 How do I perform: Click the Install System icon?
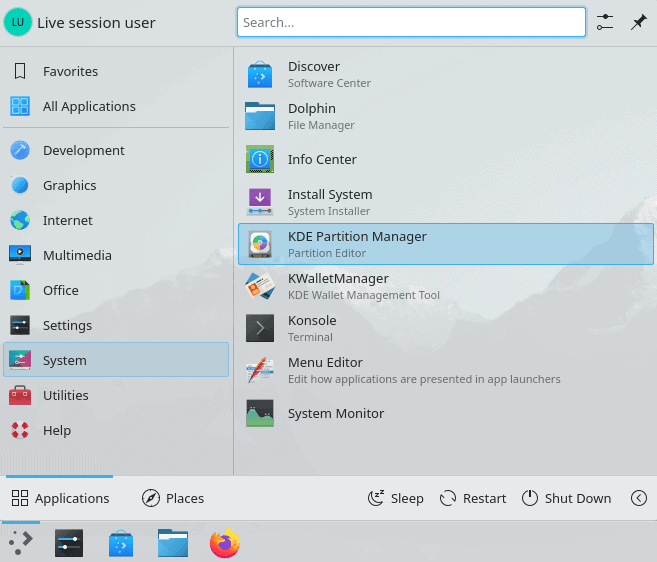[x=260, y=202]
